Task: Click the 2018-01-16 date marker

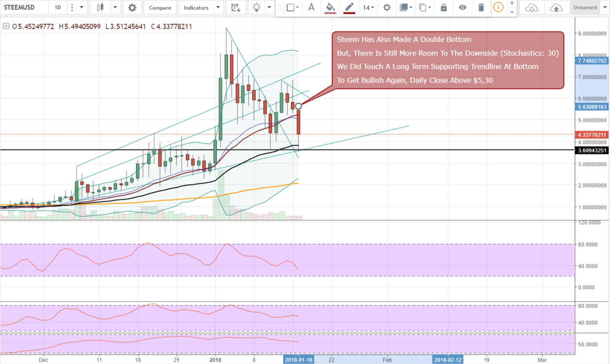Action: (x=299, y=360)
